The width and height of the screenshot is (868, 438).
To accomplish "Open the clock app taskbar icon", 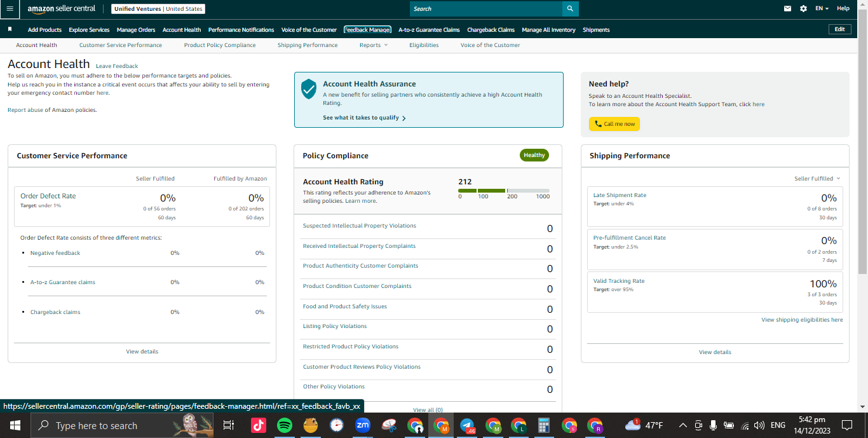I will click(x=337, y=425).
